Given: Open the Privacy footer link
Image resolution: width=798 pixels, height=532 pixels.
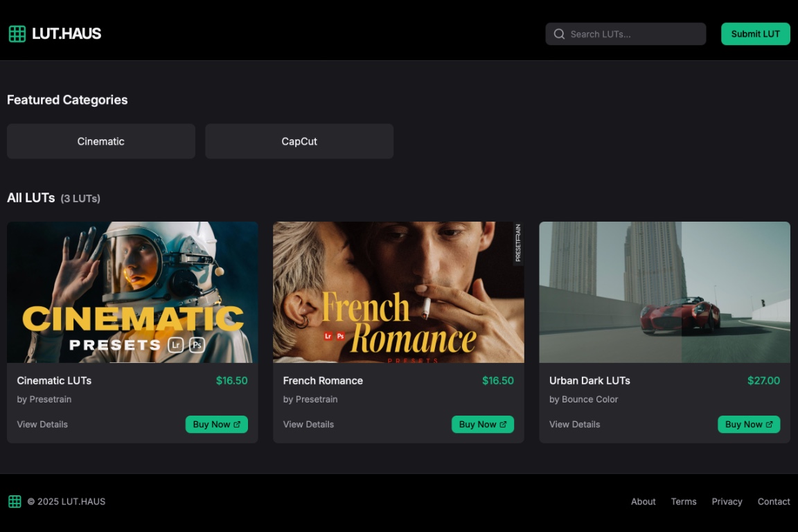Looking at the screenshot, I should click(727, 502).
